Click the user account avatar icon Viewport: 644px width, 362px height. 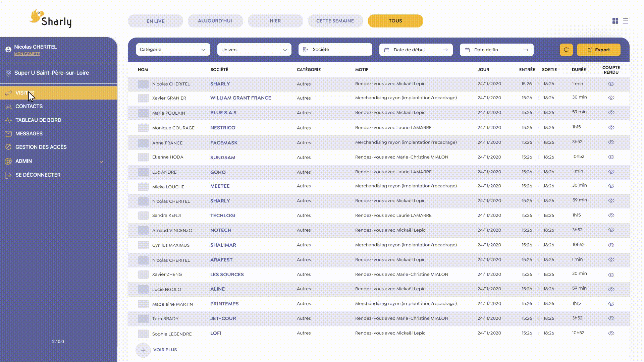tap(8, 50)
